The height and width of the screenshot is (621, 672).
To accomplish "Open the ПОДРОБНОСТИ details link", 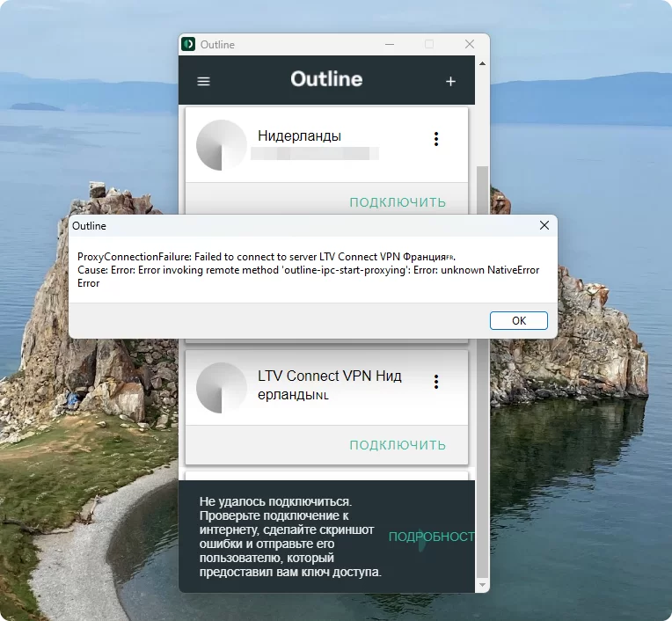I will pyautogui.click(x=431, y=537).
